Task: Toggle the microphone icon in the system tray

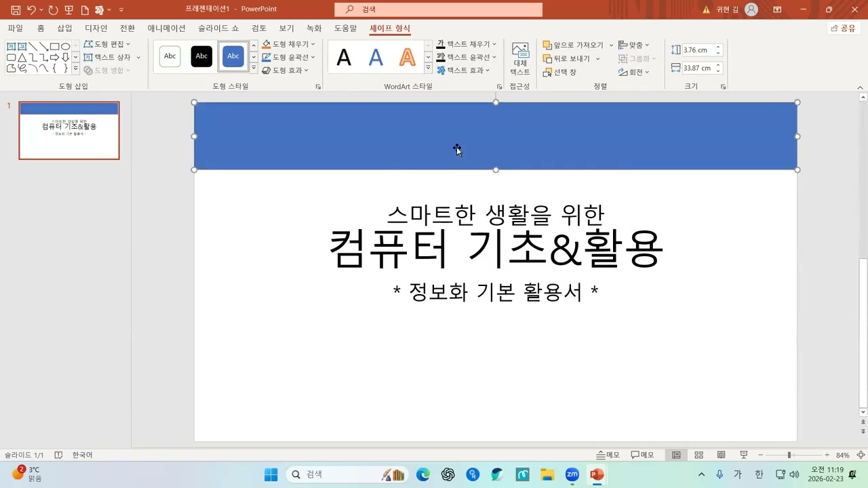Action: [x=719, y=474]
